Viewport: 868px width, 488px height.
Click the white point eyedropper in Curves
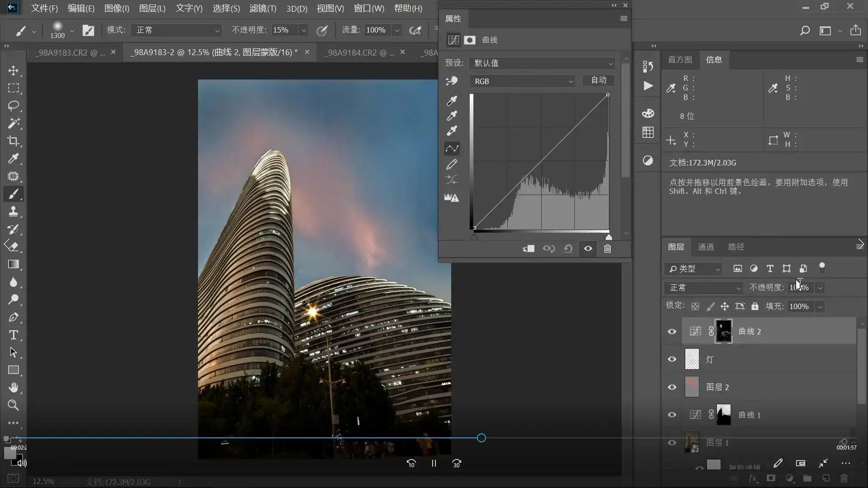[452, 131]
